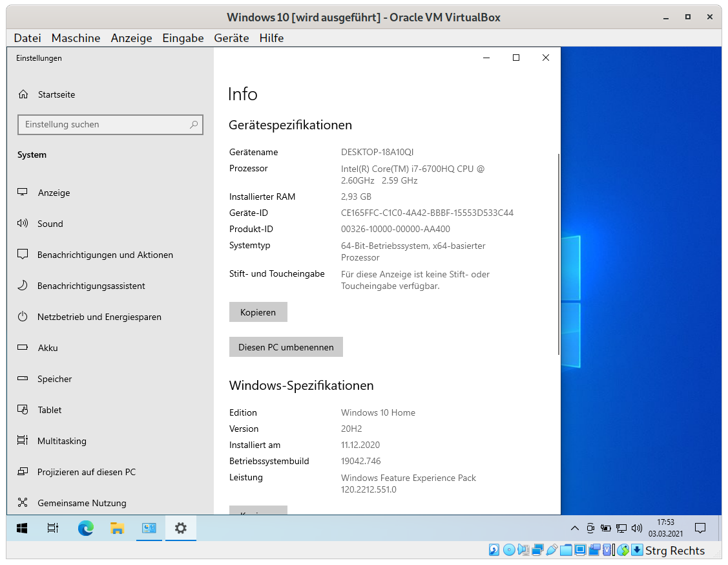Viewport: 728px width, 565px height.
Task: Click the VirtualBox hard disk activity indicator
Action: pos(494,551)
